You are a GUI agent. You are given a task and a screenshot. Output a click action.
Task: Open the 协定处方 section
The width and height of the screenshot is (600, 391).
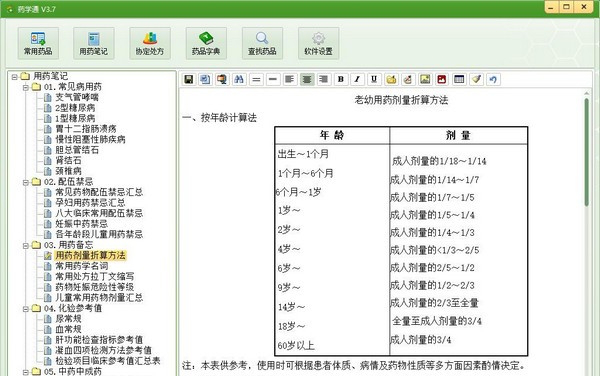150,43
